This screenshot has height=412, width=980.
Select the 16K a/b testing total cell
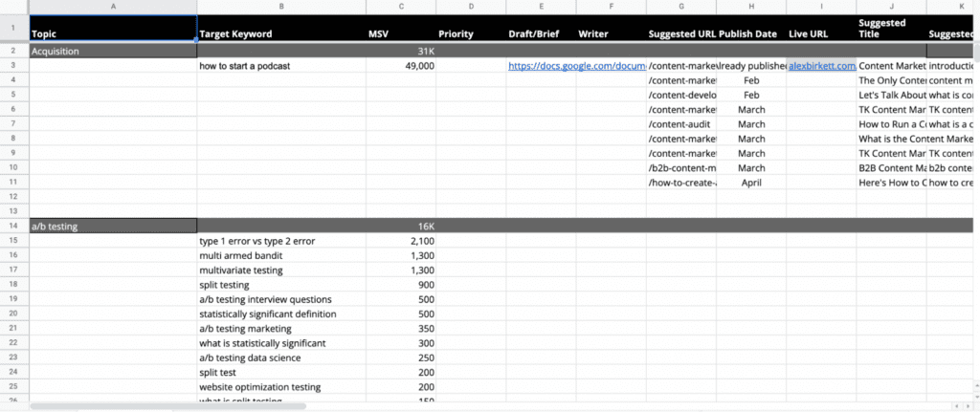(401, 226)
